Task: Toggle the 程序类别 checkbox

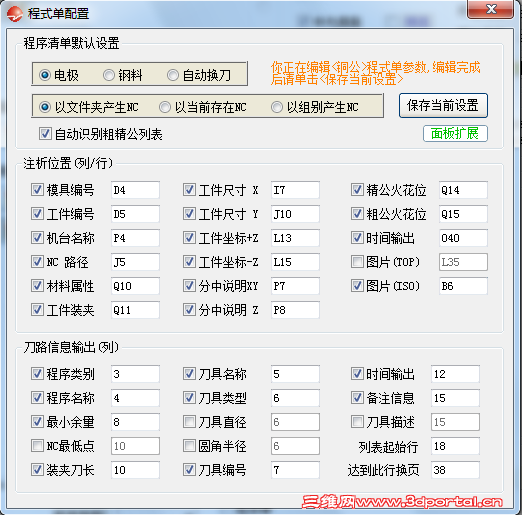Action: 37,374
